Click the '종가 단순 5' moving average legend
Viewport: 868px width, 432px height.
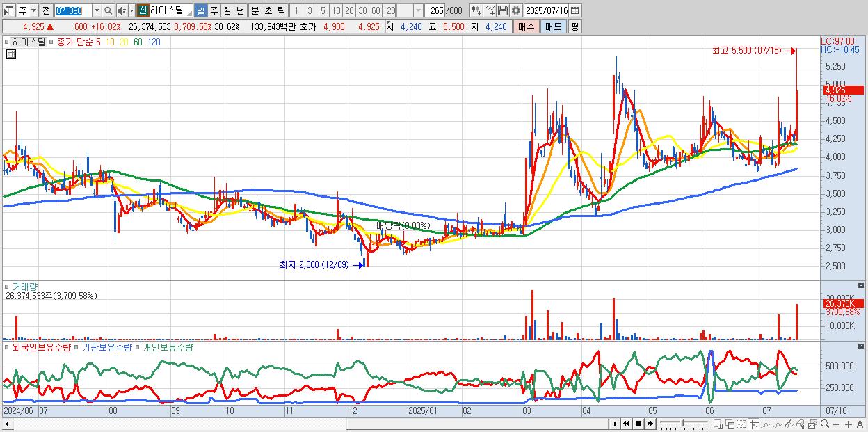[79, 42]
